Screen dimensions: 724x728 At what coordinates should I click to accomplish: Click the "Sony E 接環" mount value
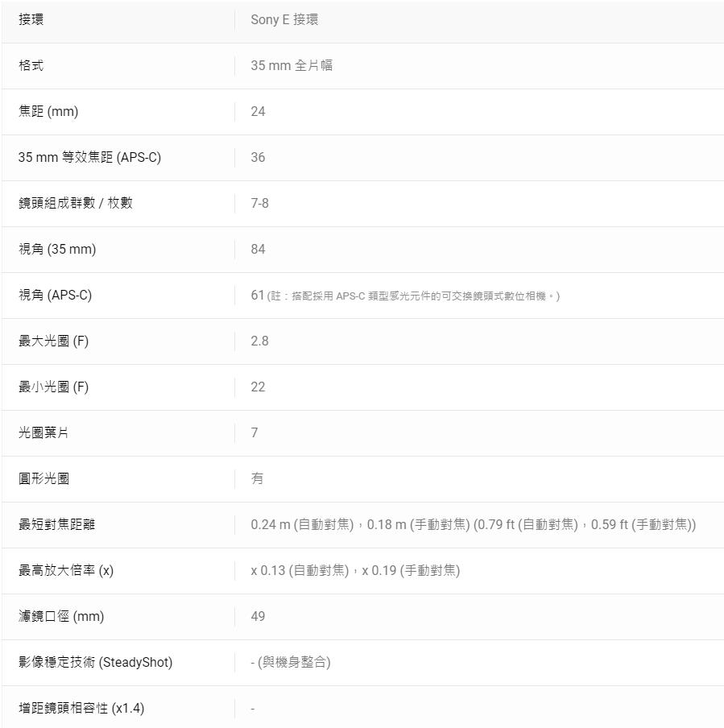(x=284, y=19)
